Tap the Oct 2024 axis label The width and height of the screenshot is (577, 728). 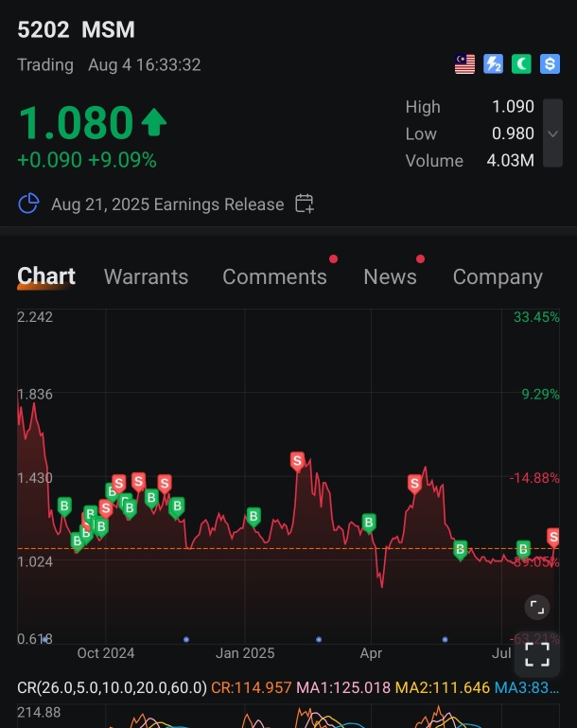pyautogui.click(x=106, y=653)
